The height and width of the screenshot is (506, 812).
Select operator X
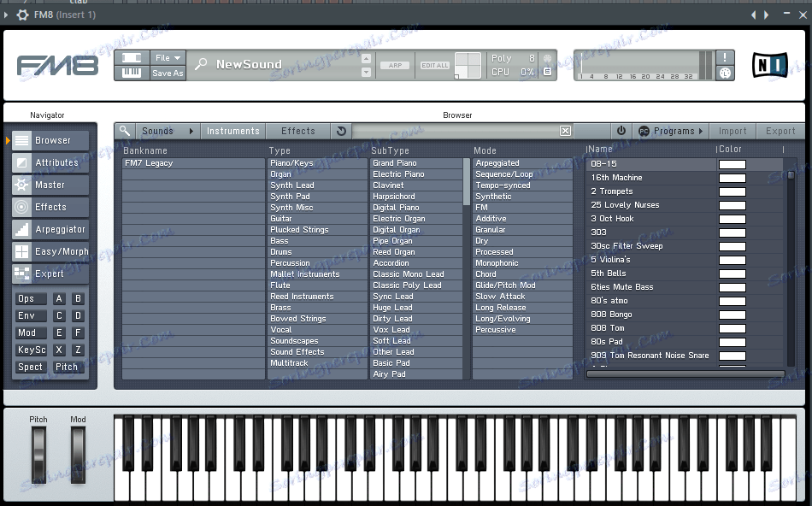59,350
